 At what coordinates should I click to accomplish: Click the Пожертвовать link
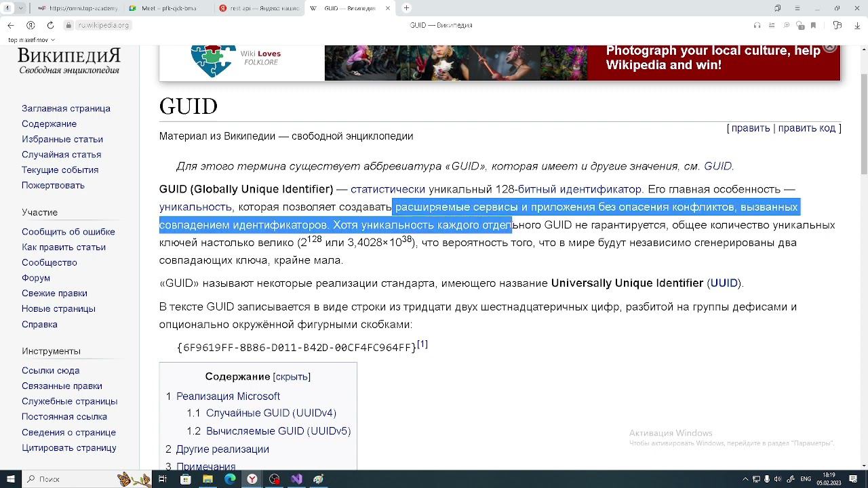[53, 186]
